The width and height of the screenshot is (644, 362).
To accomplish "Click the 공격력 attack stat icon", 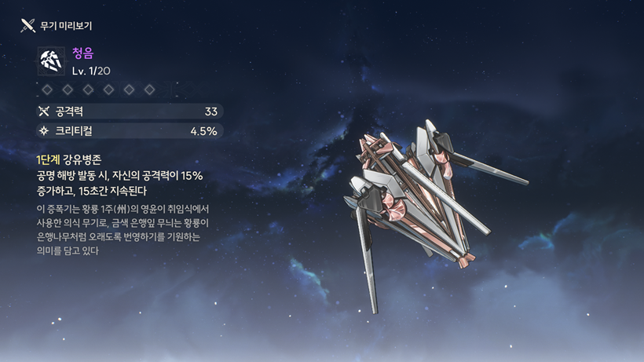I will point(44,112).
